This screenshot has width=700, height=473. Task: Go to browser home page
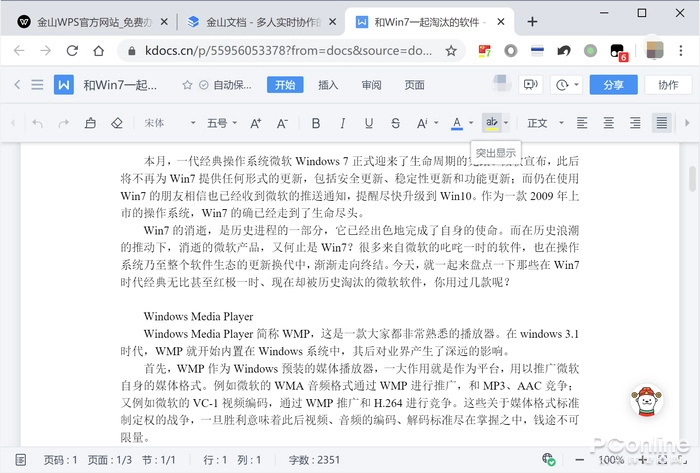[99, 50]
